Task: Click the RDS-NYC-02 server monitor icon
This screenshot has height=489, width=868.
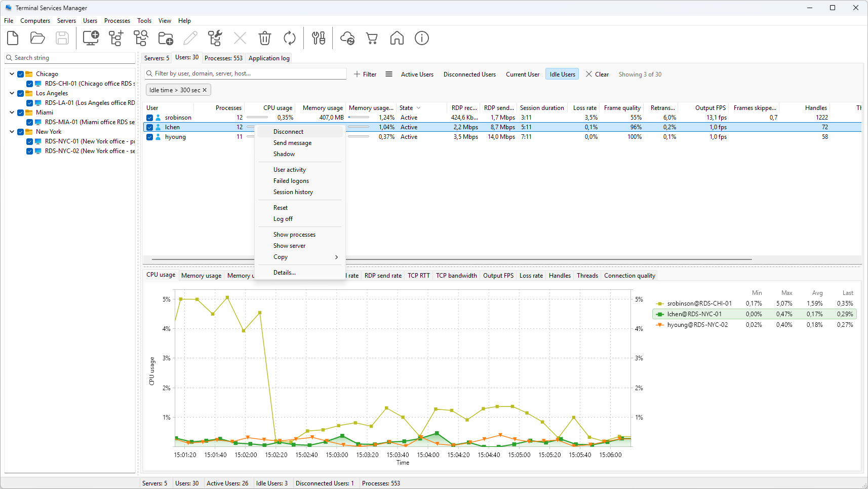Action: pos(38,151)
